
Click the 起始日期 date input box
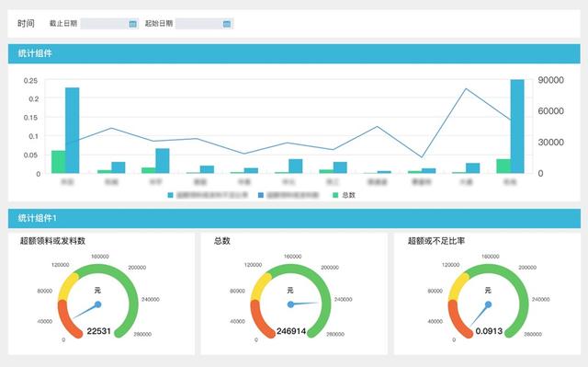204,24
